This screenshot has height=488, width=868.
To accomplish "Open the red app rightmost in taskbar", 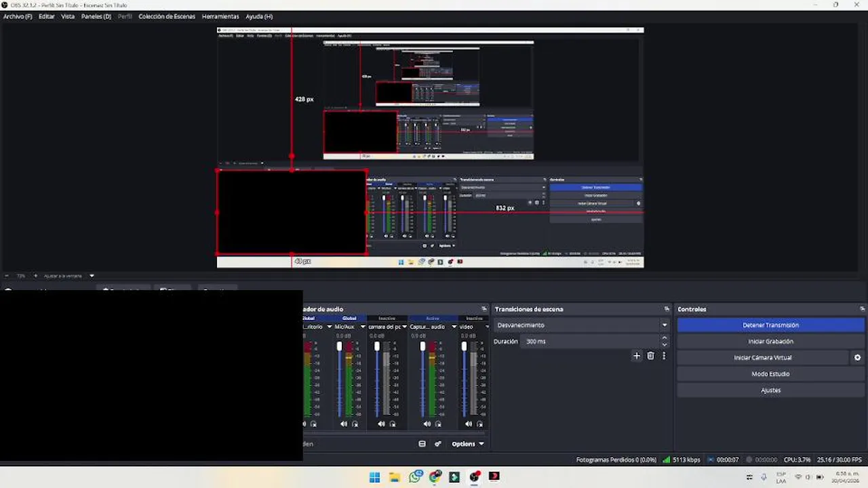I will pos(494,477).
